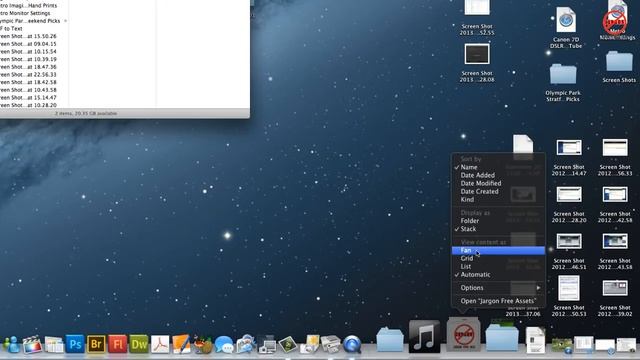
Task: Expand the Options submenu
Action: tap(498, 288)
